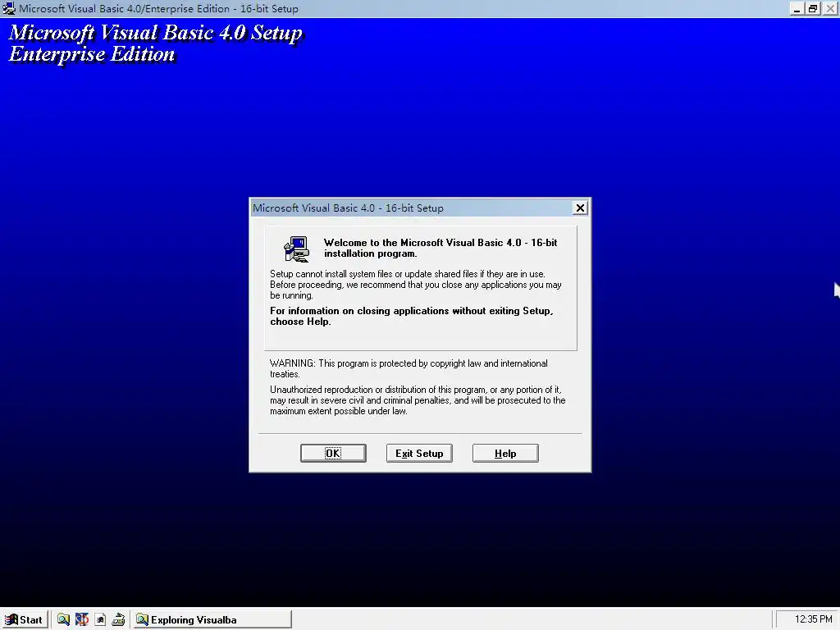
Task: Click the 'Welcome to the Microsoft Visual Basic' heading
Action: click(x=441, y=248)
